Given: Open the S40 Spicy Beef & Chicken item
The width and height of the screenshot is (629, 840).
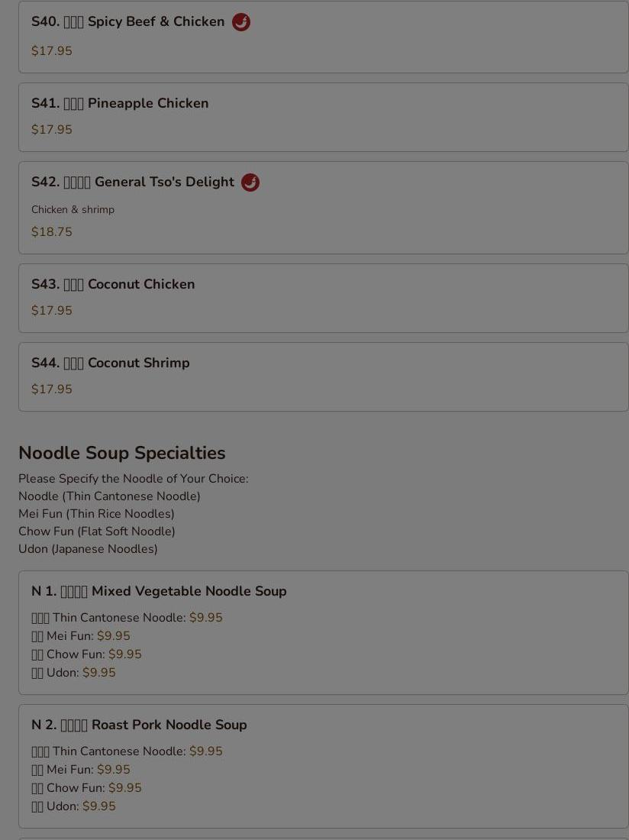Looking at the screenshot, I should coord(324,37).
